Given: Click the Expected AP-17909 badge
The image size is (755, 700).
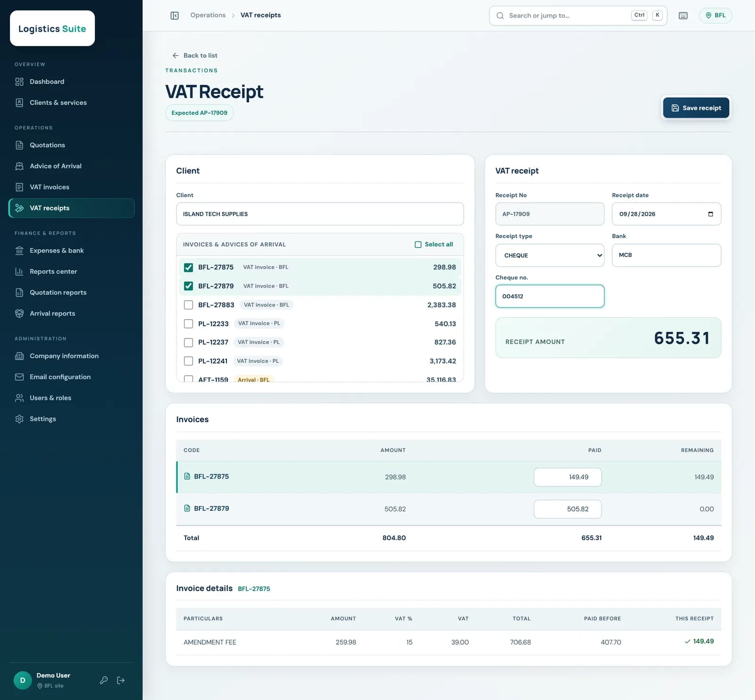Looking at the screenshot, I should 199,113.
